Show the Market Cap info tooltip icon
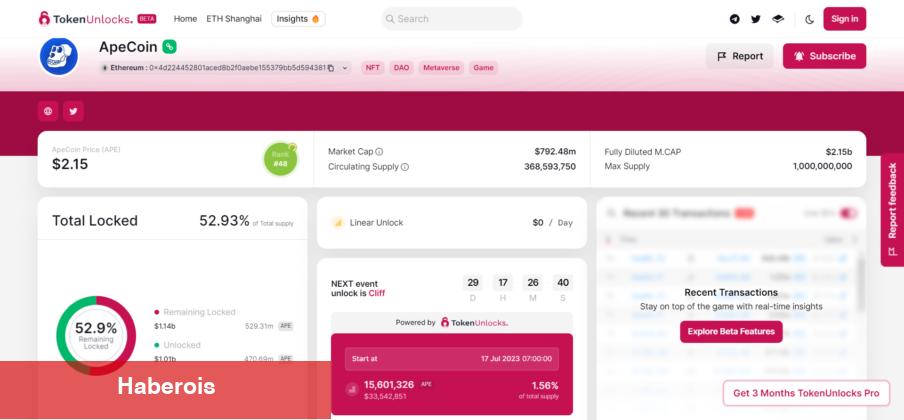 [379, 152]
